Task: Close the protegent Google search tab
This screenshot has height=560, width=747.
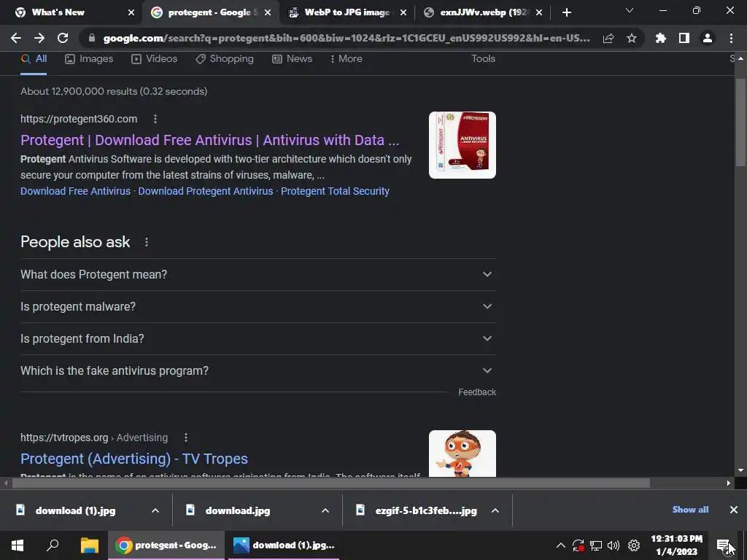Action: 268,12
